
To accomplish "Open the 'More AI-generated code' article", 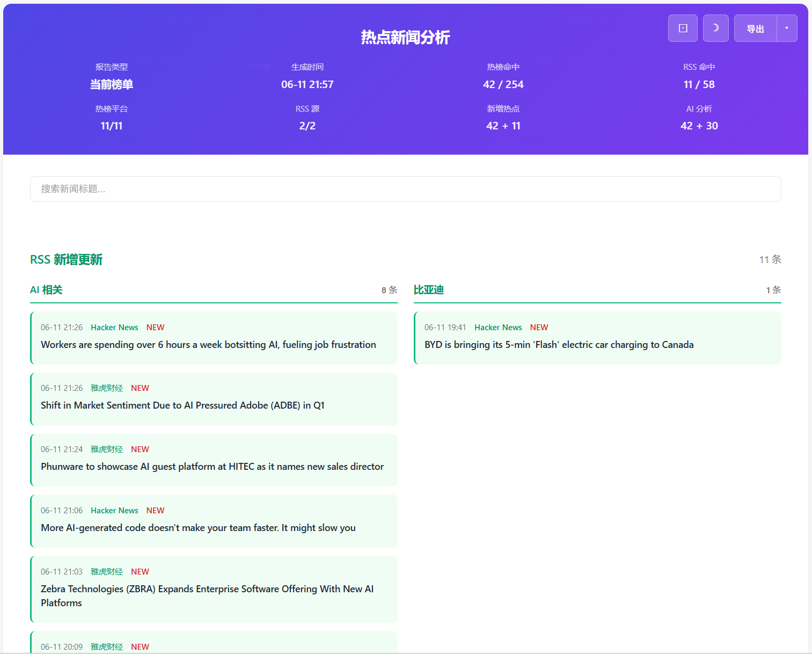I will tap(198, 528).
